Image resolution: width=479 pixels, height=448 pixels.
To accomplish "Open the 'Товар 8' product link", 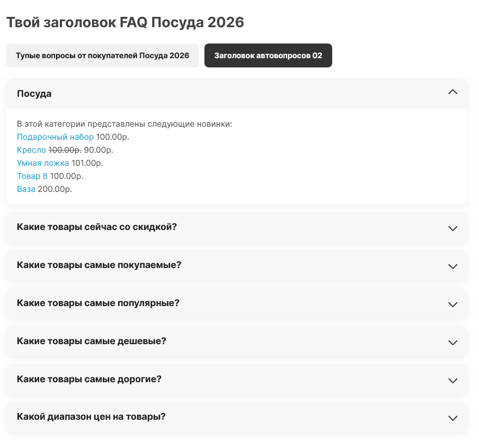I will [32, 176].
